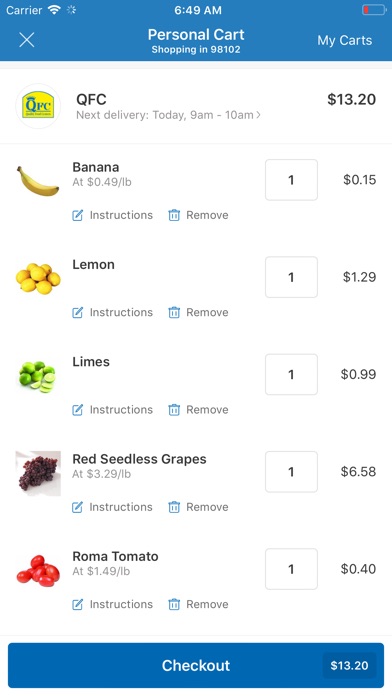The width and height of the screenshot is (392, 696).
Task: Tap the edit pencil icon for Lemon
Action: (x=77, y=312)
